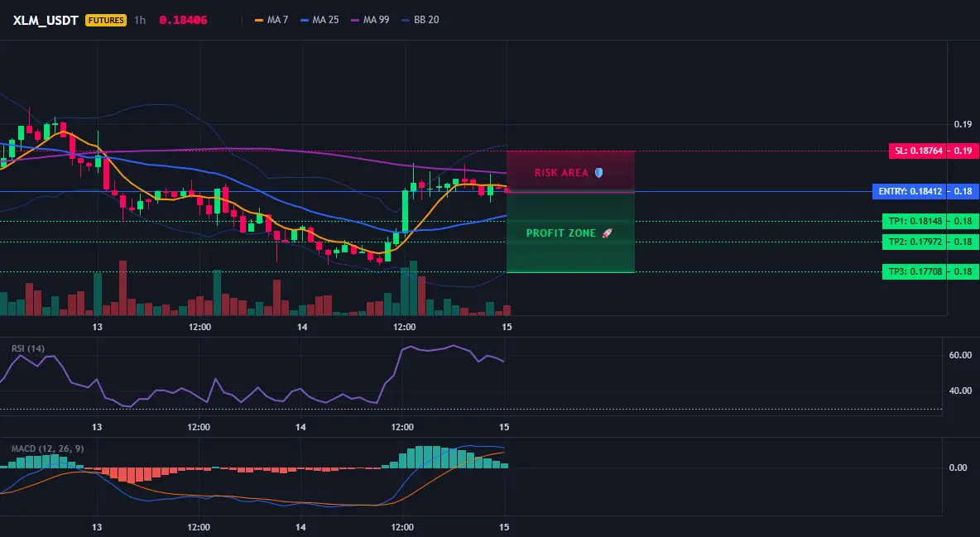
Task: Toggle the BB 20 legend item
Action: (420, 20)
